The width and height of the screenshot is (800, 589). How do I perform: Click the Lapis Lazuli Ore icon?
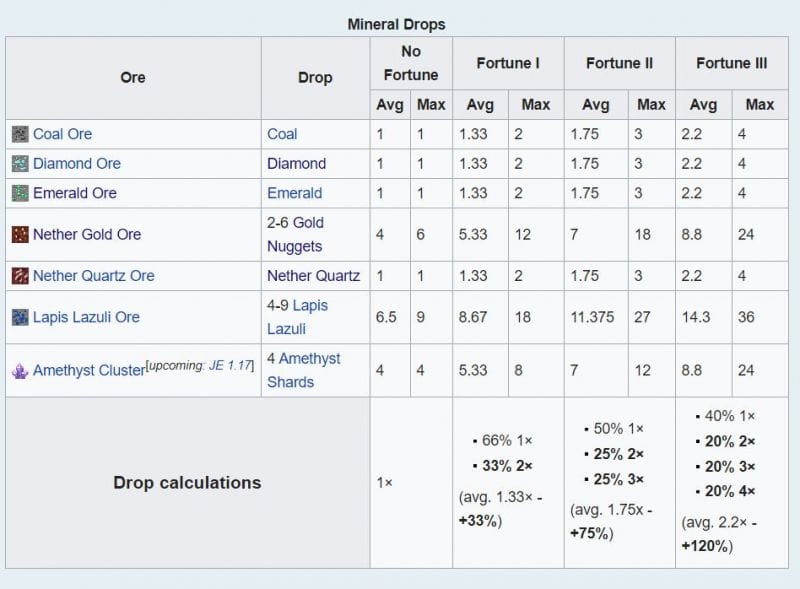pos(20,317)
